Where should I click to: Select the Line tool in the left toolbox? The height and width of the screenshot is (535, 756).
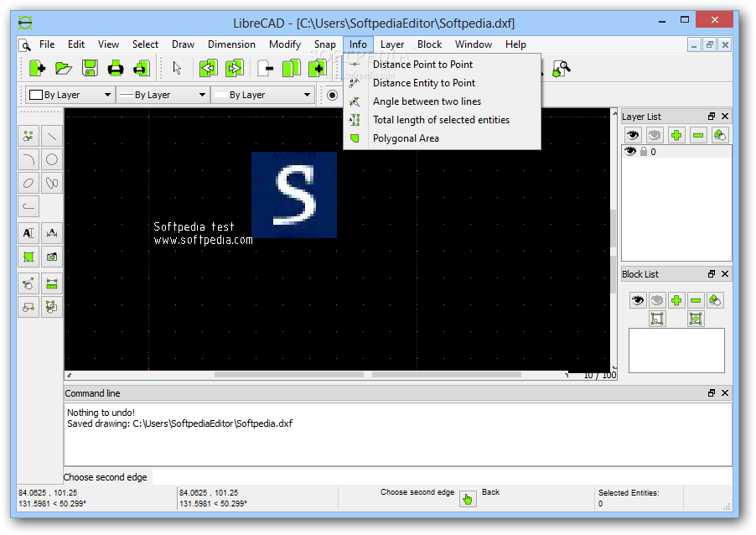point(52,137)
